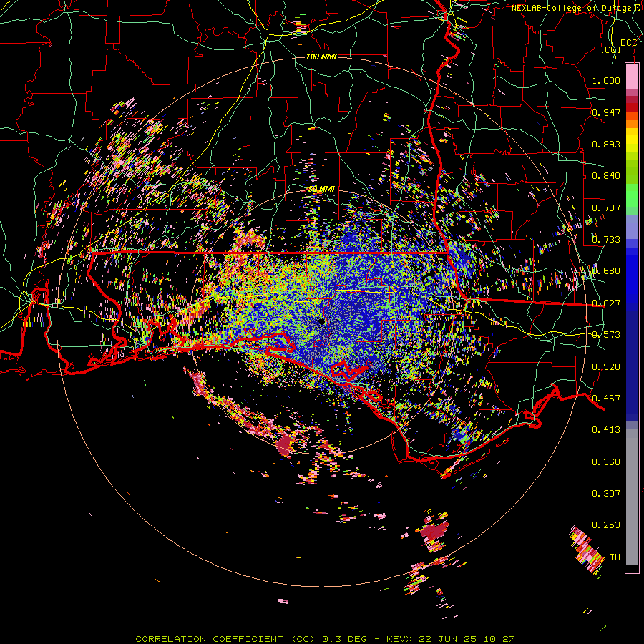
Task: Click the 50 NMI range ring label
Action: click(321, 189)
